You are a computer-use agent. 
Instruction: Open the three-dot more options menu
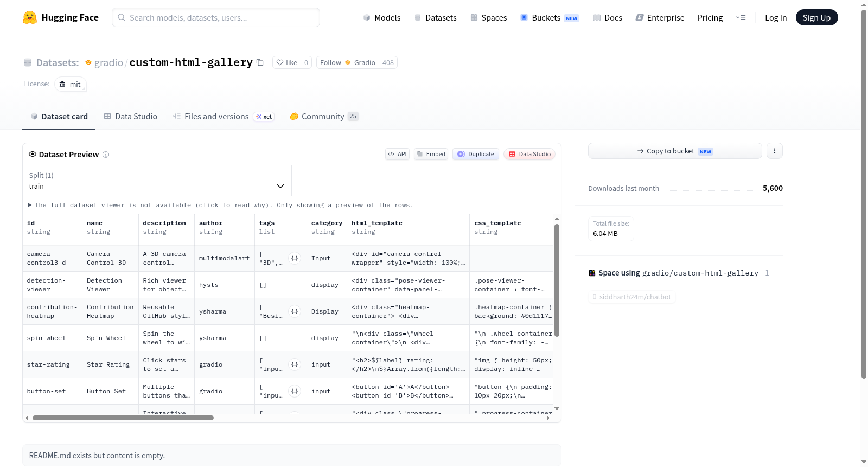tap(775, 151)
